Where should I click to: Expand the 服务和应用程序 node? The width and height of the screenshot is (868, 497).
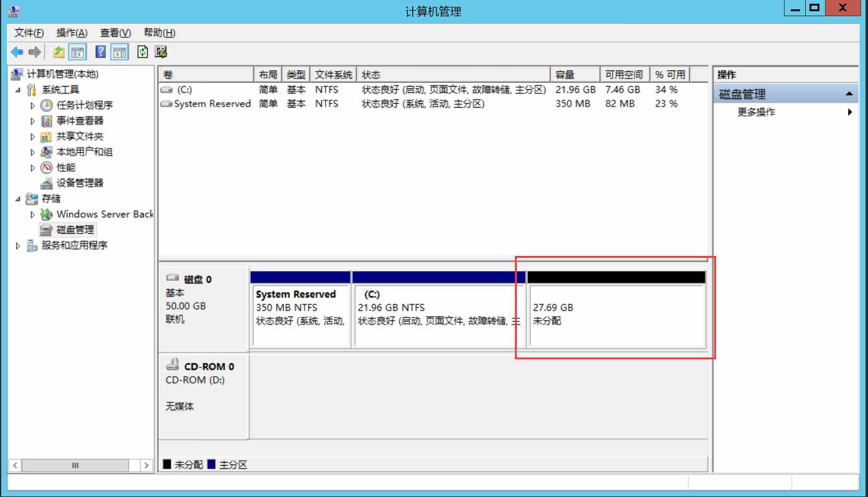(x=18, y=245)
